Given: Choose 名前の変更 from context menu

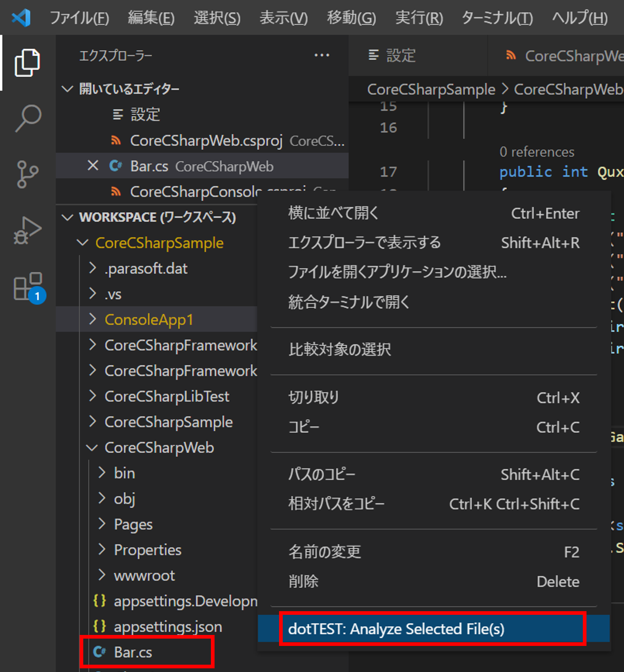Looking at the screenshot, I should [324, 552].
